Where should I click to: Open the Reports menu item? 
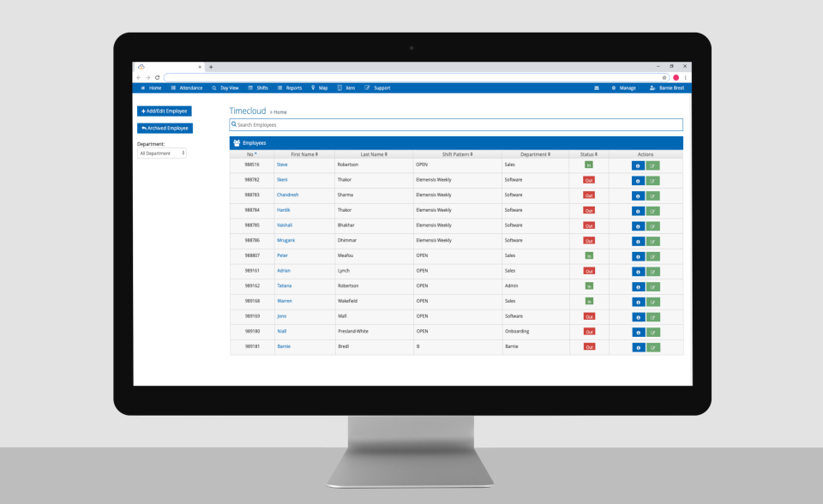tap(290, 88)
